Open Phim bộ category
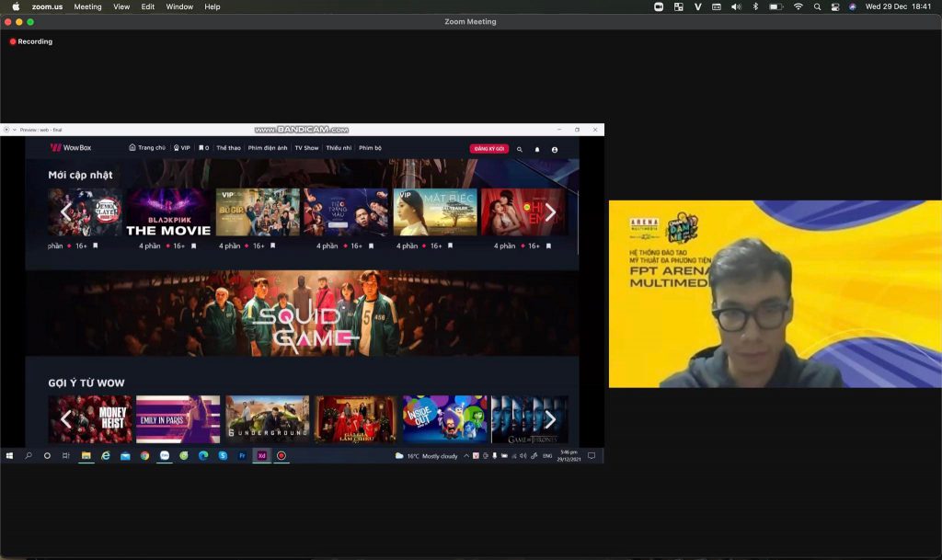The image size is (942, 560). 370,148
